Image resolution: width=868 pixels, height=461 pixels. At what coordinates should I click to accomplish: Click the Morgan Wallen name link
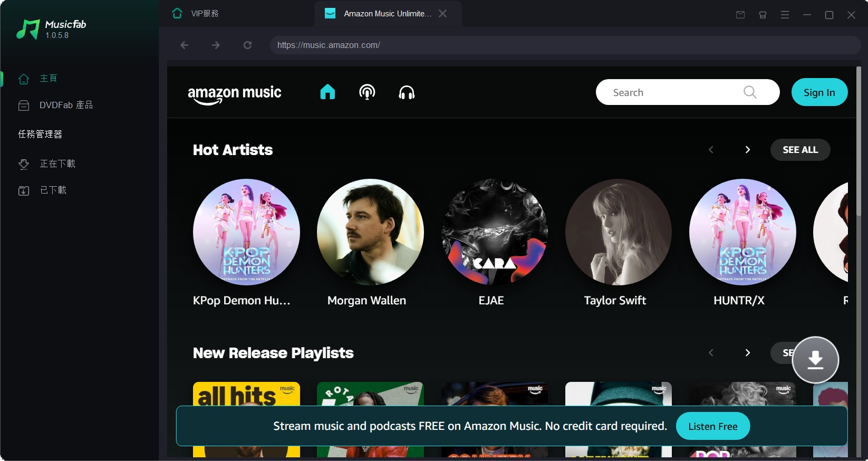pyautogui.click(x=367, y=301)
